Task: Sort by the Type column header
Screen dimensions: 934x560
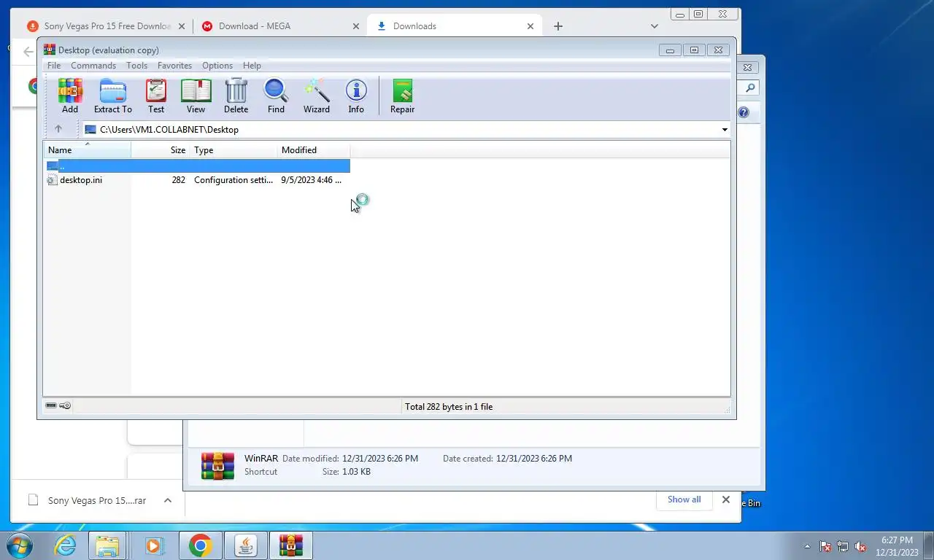Action: tap(233, 149)
